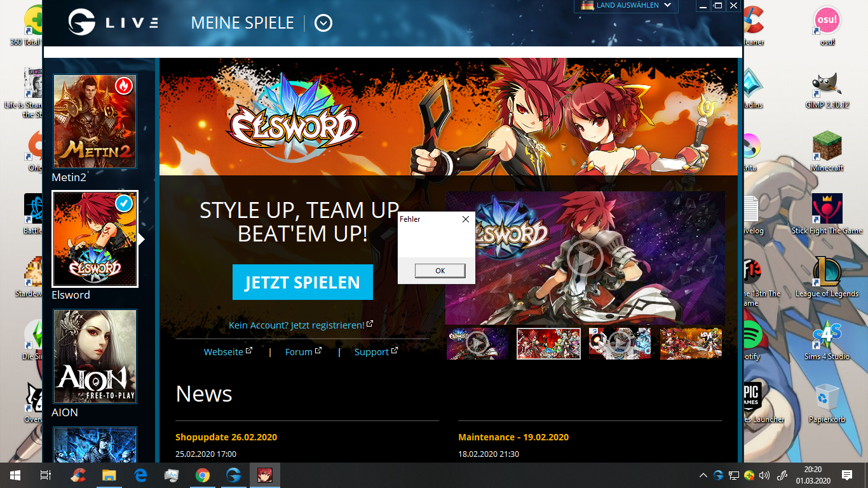The width and height of the screenshot is (868, 488).
Task: Click the League of Legends desktop icon
Action: click(827, 277)
